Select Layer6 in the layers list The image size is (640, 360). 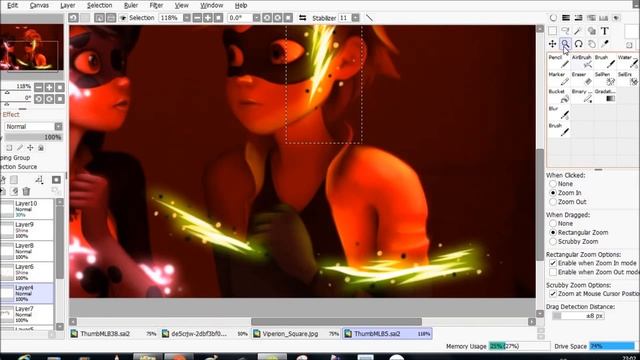click(x=27, y=272)
